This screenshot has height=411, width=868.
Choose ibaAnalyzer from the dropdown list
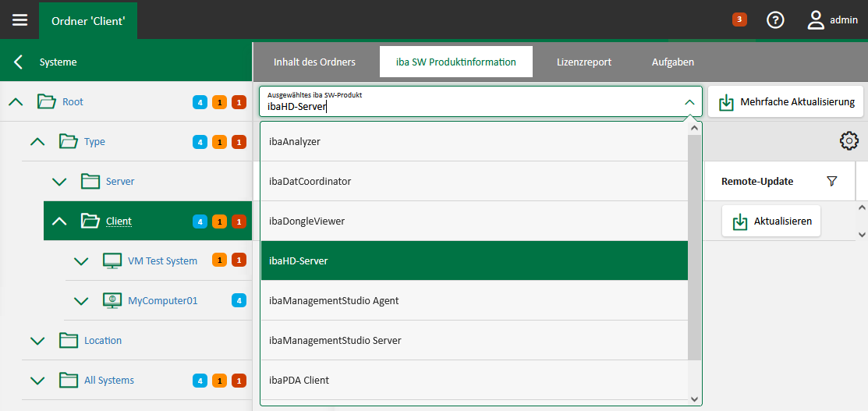click(474, 142)
